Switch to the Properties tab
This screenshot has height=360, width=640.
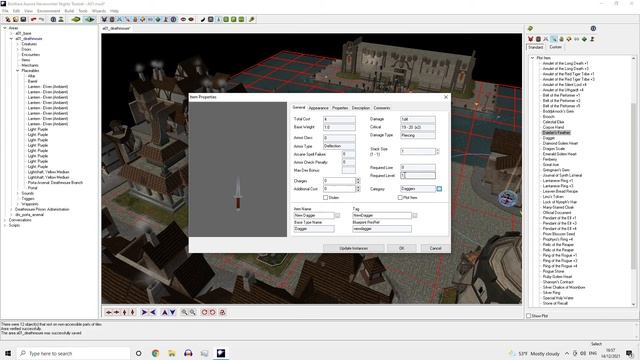(340, 108)
